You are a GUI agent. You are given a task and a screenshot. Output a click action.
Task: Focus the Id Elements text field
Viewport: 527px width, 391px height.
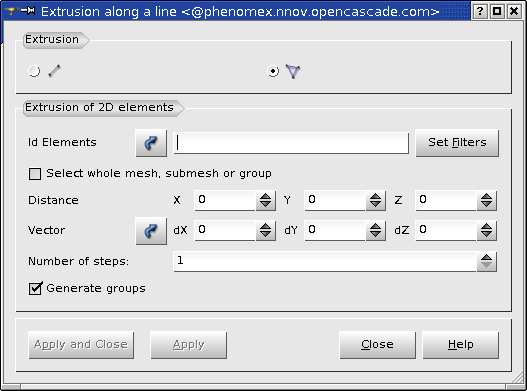(x=291, y=143)
